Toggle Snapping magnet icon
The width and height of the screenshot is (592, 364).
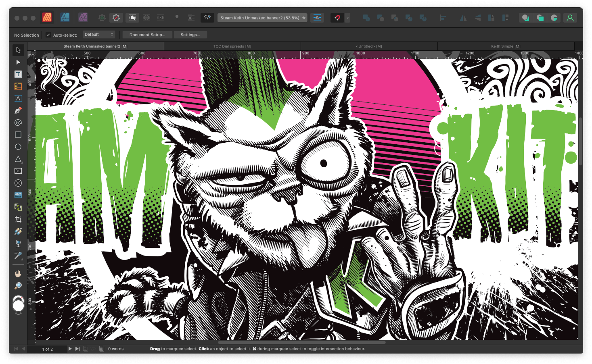[x=337, y=18]
